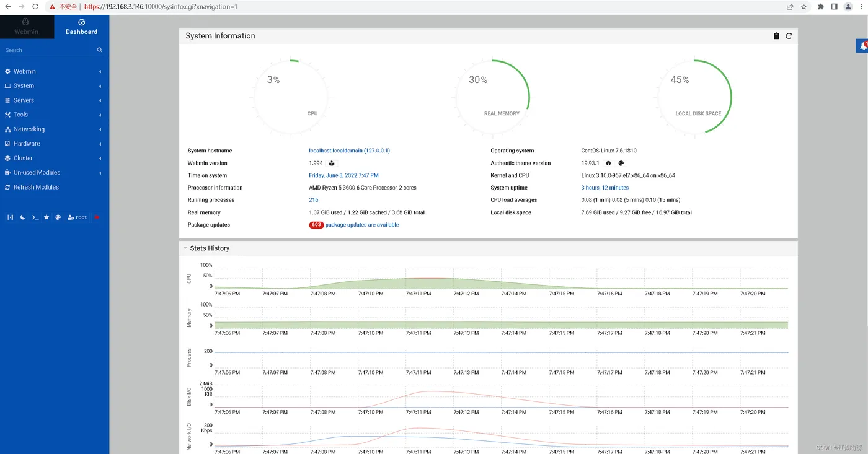Click the insecure connection warning icon
868x454 pixels.
click(x=53, y=7)
